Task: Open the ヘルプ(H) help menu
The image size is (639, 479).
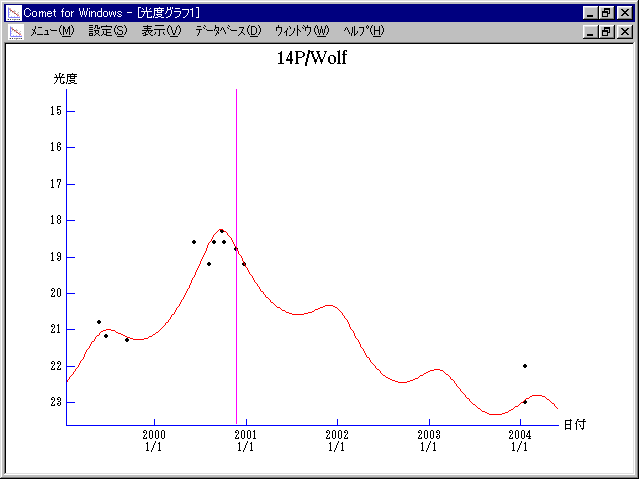Action: tap(363, 31)
